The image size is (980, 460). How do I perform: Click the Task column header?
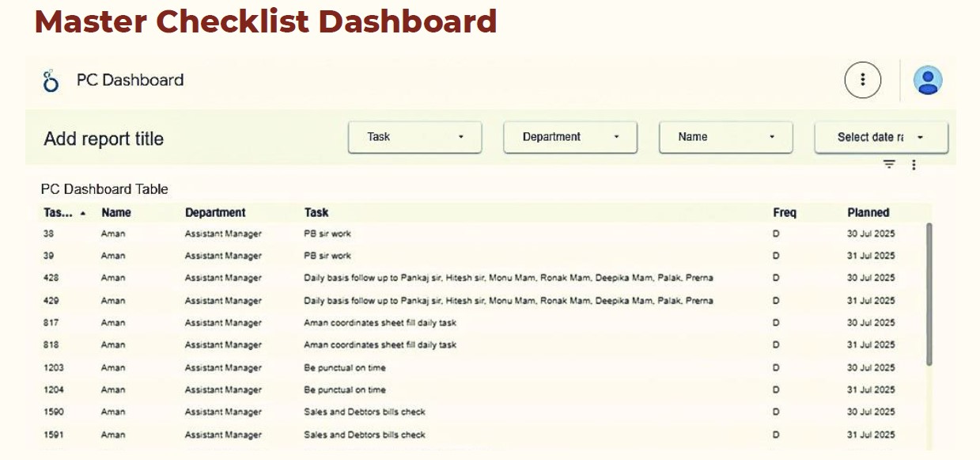(315, 211)
